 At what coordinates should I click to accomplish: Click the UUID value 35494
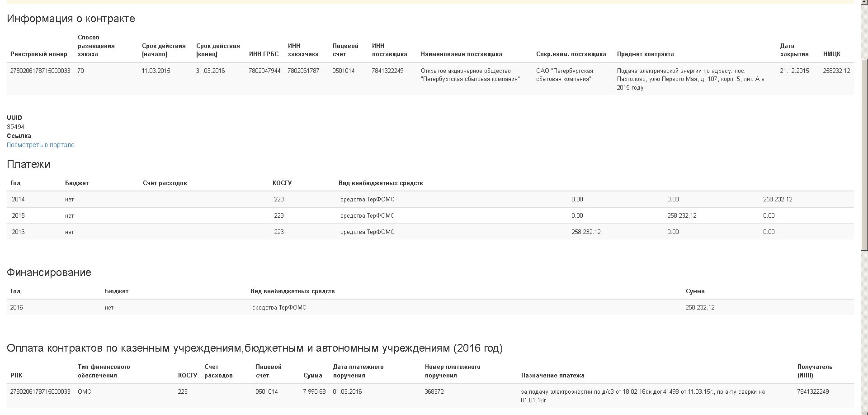16,127
